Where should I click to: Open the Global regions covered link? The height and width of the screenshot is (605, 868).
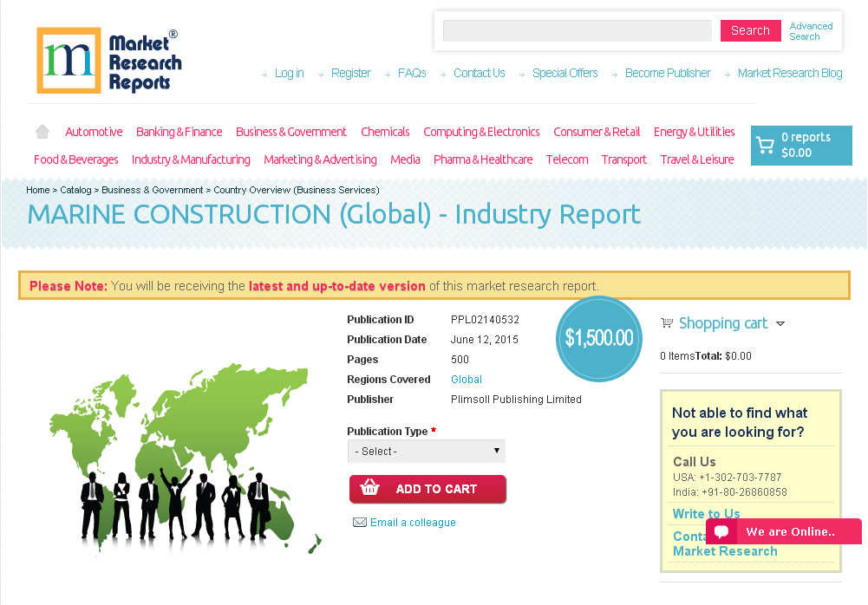pos(466,379)
